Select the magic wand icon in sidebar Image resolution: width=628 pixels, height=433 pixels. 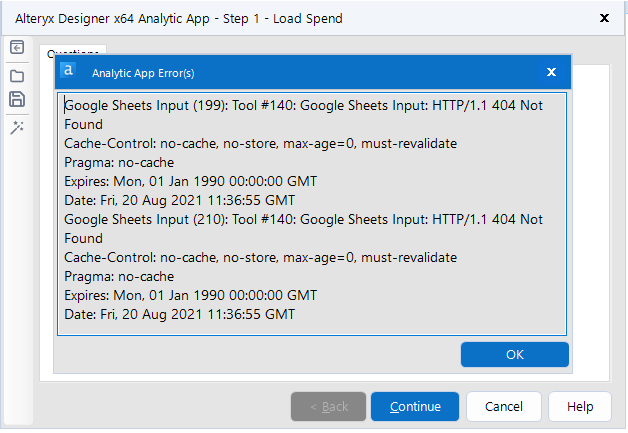[17, 126]
